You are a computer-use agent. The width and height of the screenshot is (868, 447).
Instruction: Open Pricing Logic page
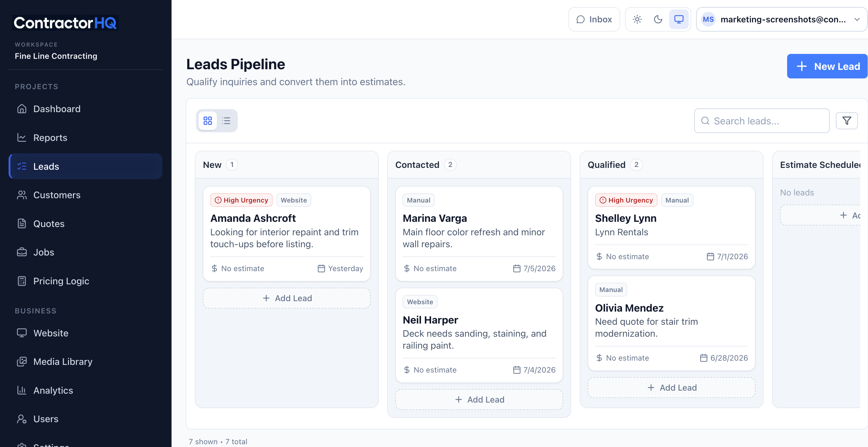(x=85, y=281)
